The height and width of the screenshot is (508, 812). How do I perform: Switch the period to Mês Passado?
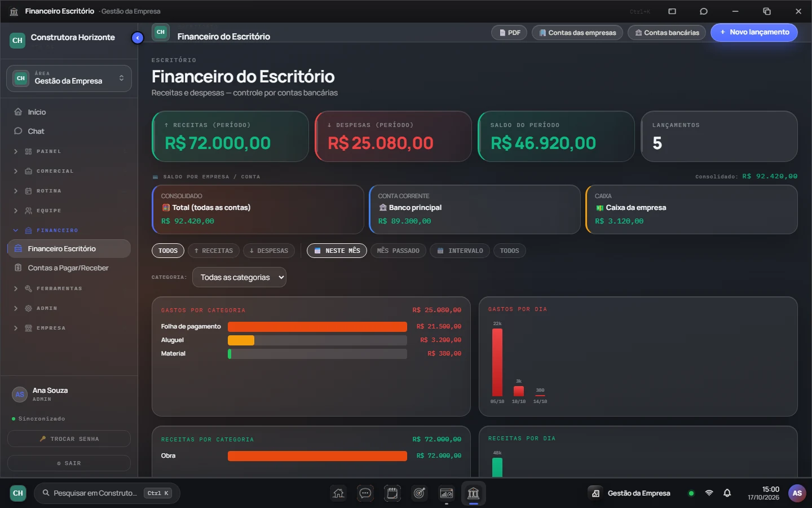pyautogui.click(x=398, y=251)
